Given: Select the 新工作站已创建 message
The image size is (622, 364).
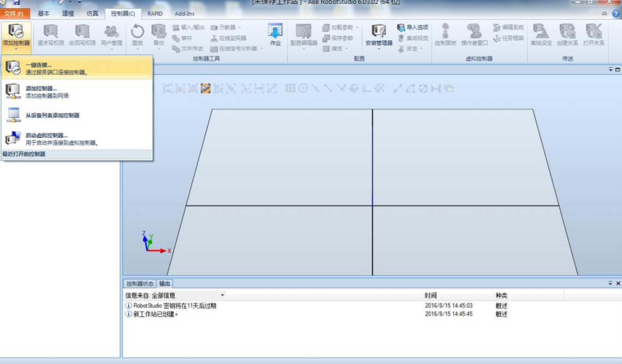Looking at the screenshot, I should (155, 314).
